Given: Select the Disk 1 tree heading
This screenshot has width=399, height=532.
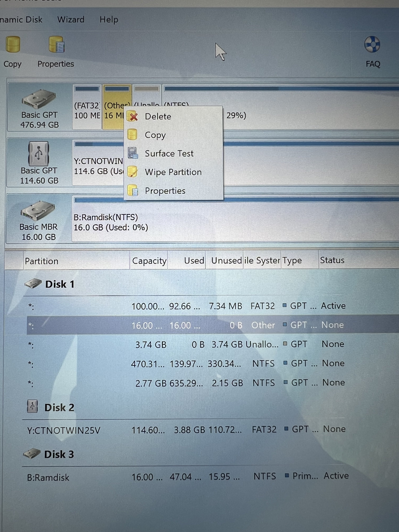Looking at the screenshot, I should (59, 284).
